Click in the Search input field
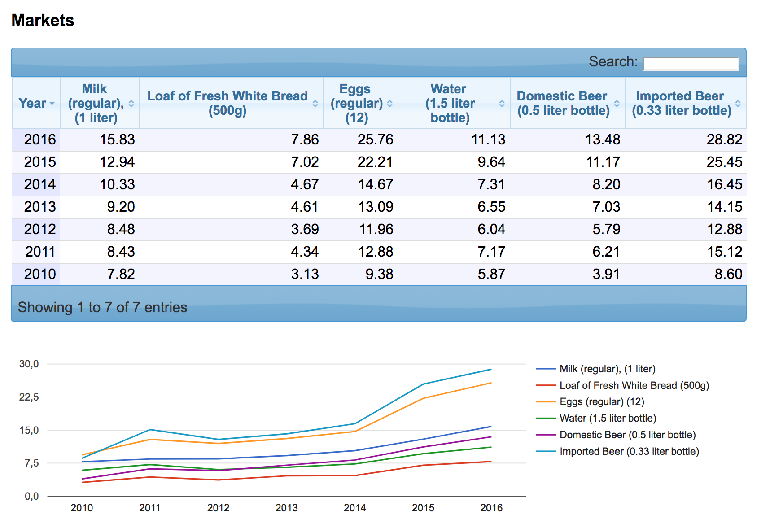Image resolution: width=770 pixels, height=532 pixels. pyautogui.click(x=691, y=64)
